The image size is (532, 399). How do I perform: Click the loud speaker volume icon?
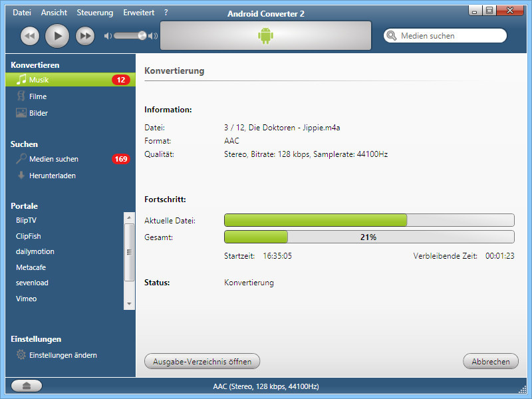153,36
